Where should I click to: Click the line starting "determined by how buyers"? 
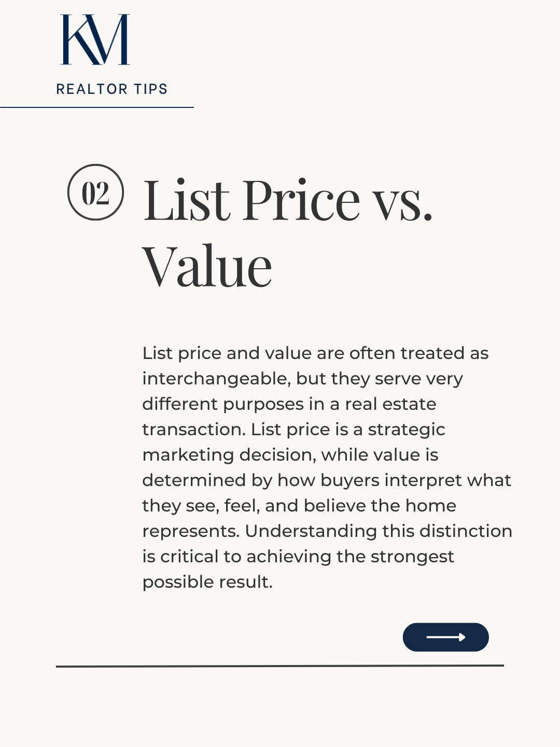tap(327, 480)
